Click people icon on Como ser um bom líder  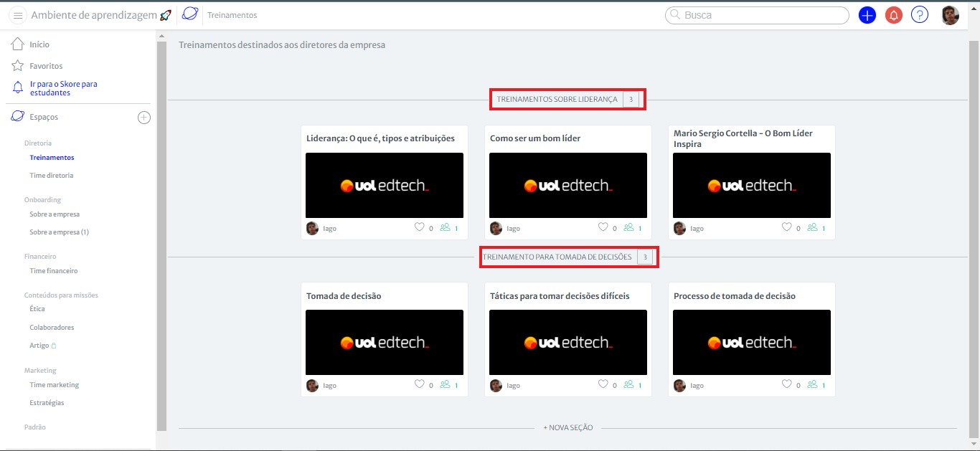629,227
